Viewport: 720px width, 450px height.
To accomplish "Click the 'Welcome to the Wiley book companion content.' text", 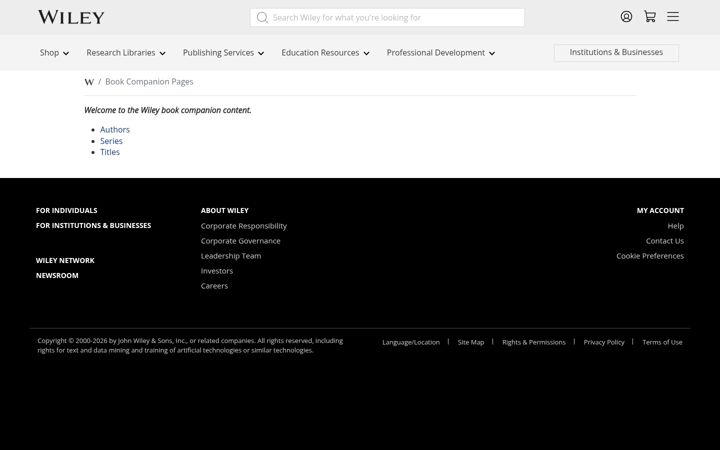I will 168,110.
